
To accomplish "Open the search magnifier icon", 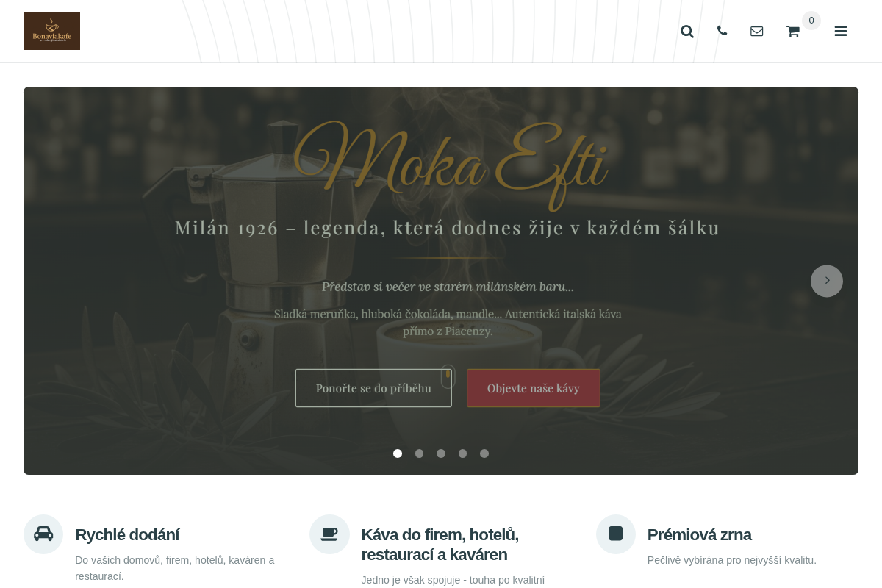I will (x=687, y=31).
